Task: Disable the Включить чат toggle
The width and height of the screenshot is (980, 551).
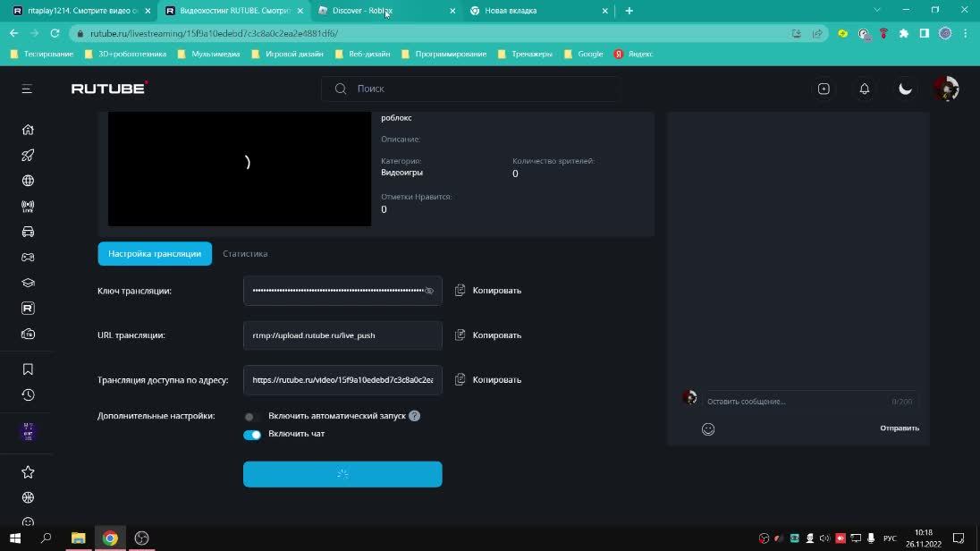Action: coord(252,435)
